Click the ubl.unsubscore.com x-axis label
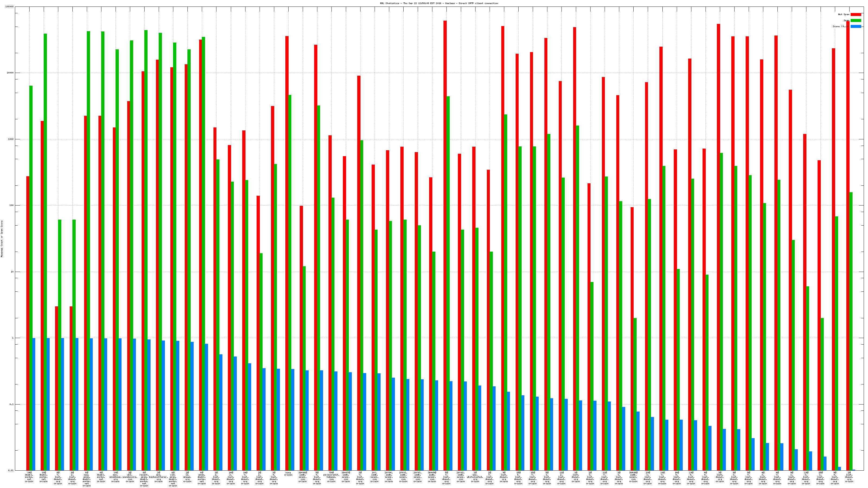 [x=130, y=477]
